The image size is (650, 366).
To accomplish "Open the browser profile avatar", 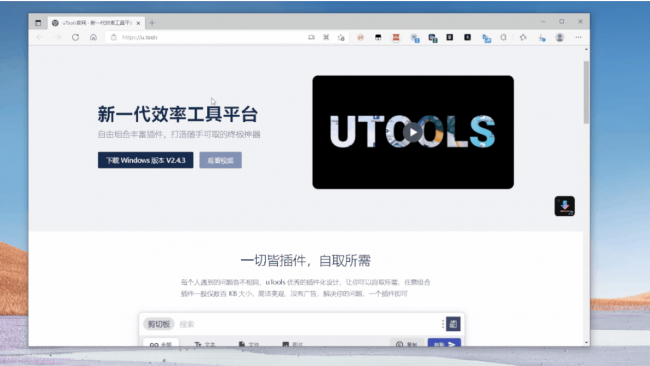I will [x=560, y=37].
